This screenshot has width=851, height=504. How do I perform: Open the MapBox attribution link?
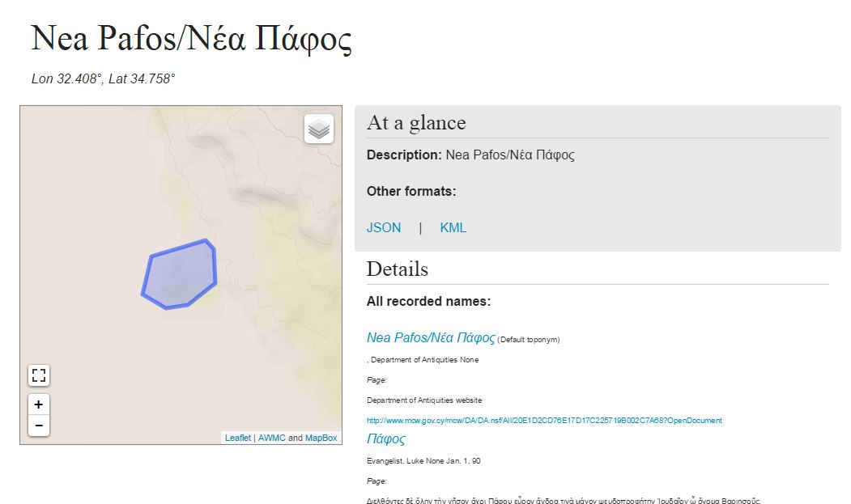(321, 438)
